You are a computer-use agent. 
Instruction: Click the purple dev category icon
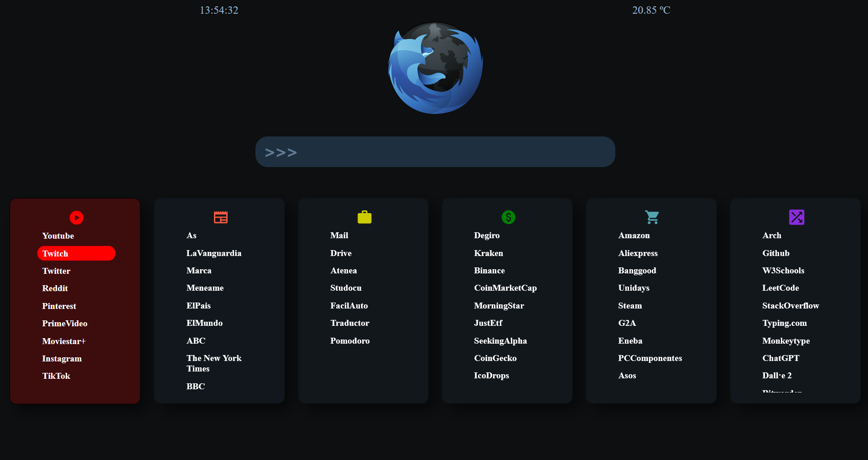click(x=797, y=218)
